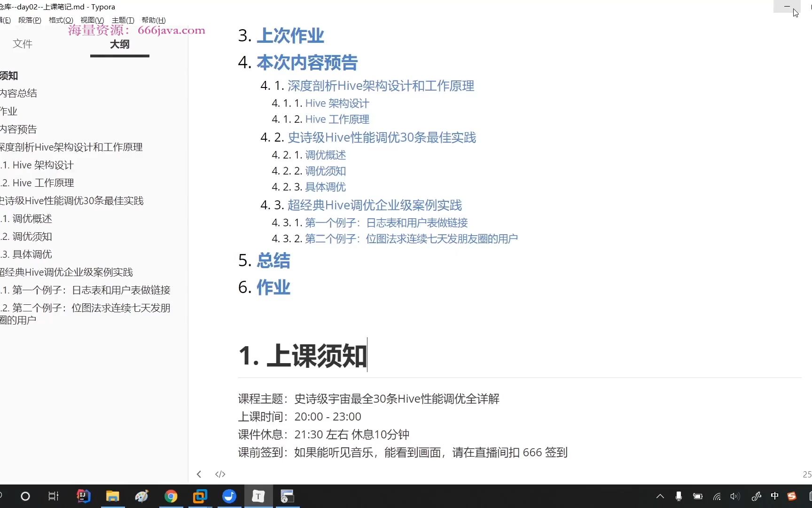812x508 pixels.
Task: Open the VMware icon on taskbar
Action: (x=200, y=496)
